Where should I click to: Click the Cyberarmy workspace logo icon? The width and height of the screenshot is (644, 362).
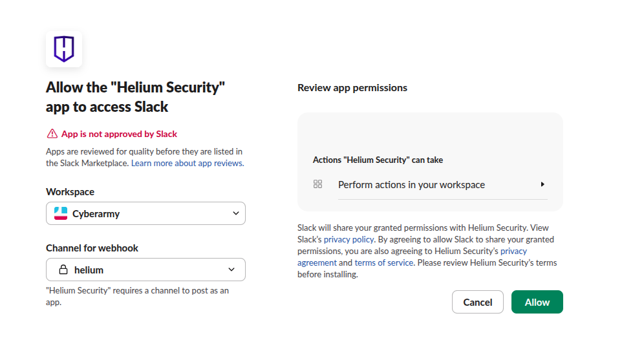point(60,213)
